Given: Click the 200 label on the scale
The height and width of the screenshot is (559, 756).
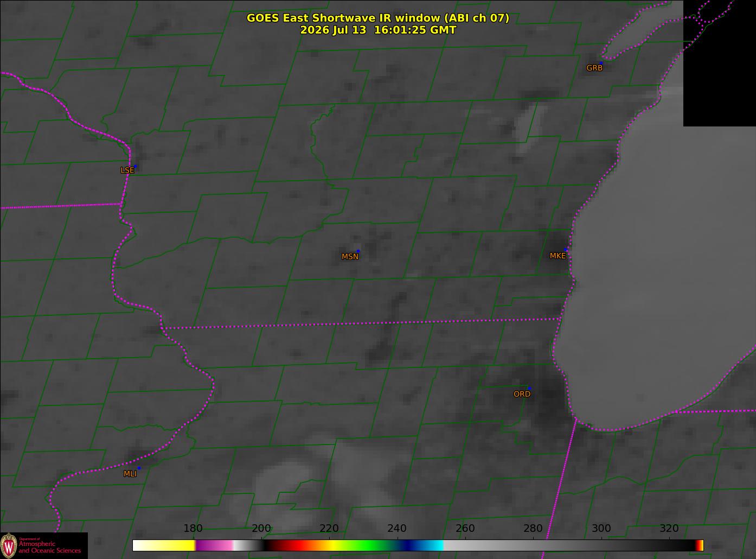Looking at the screenshot, I should pos(261,529).
